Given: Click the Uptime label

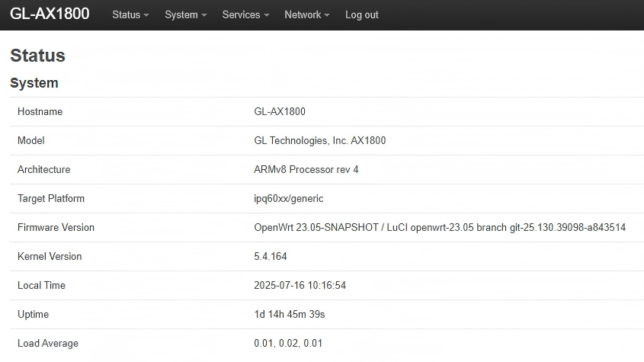Looking at the screenshot, I should point(33,314).
